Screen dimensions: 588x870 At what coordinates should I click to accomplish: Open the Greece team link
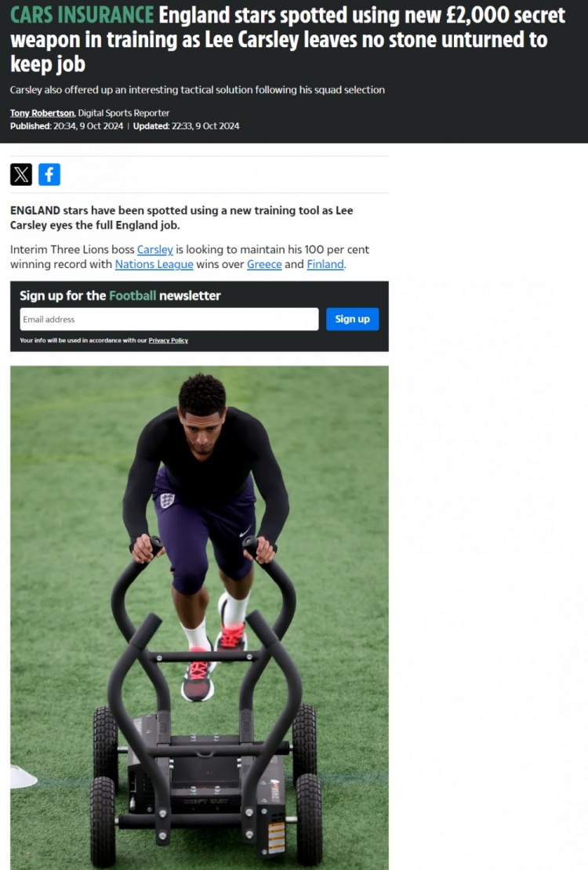[x=264, y=264]
